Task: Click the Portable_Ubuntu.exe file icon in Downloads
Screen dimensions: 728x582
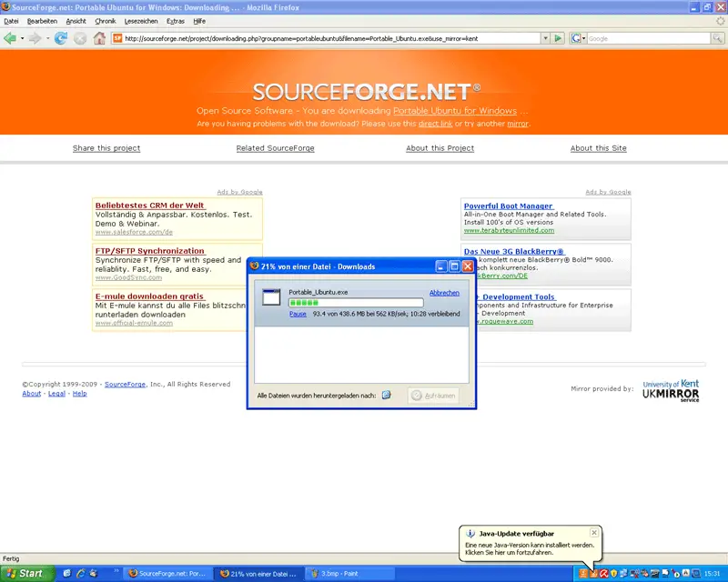Action: click(271, 297)
